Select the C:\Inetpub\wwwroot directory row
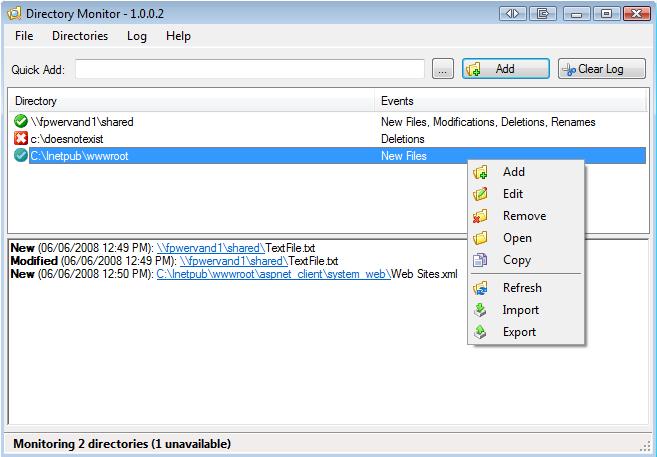Viewport: 657px width, 457px height. (x=328, y=155)
